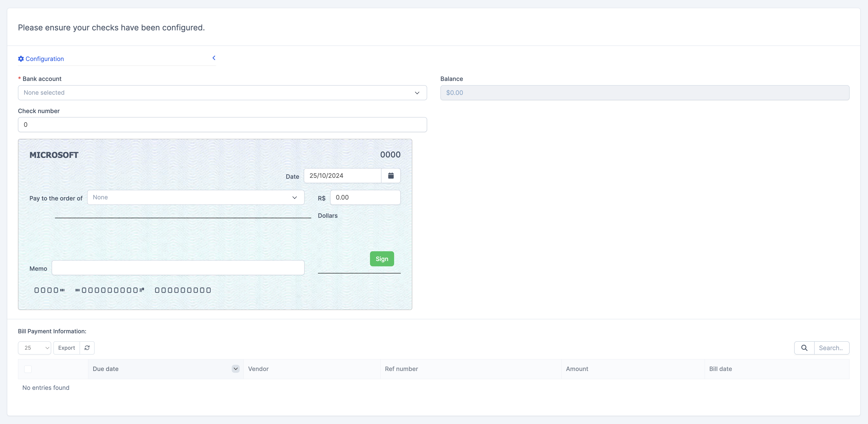Click the search magnifier icon

(x=804, y=348)
